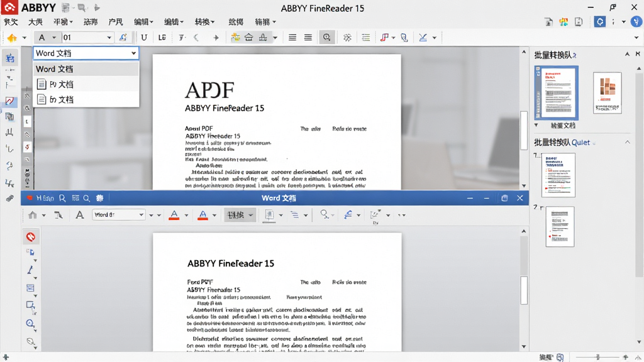The width and height of the screenshot is (644, 362).
Task: Expand the triangle below first queue thumbnail
Action: pyautogui.click(x=536, y=125)
